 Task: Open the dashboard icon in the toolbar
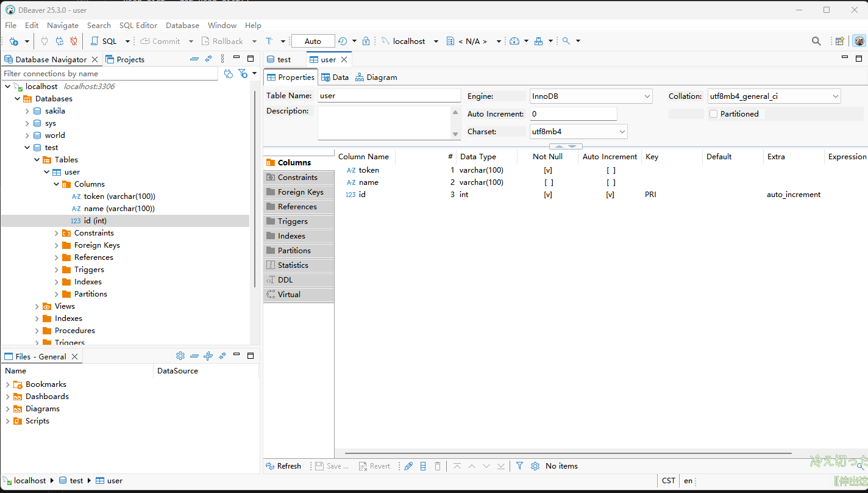click(x=514, y=41)
